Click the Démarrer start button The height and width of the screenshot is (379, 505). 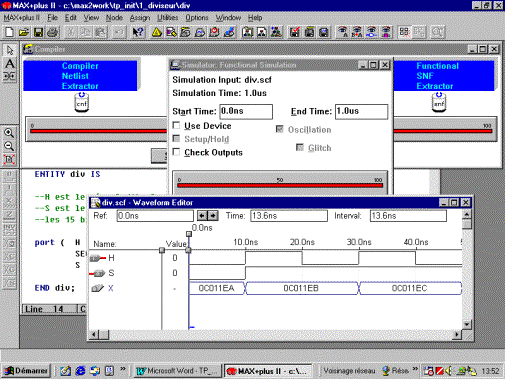click(x=26, y=371)
